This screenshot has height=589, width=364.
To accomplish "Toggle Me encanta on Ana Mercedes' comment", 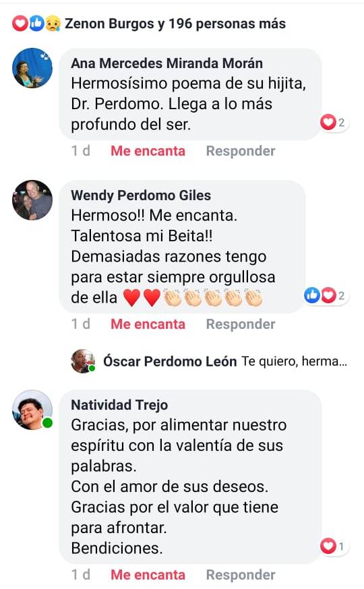I will click(148, 151).
